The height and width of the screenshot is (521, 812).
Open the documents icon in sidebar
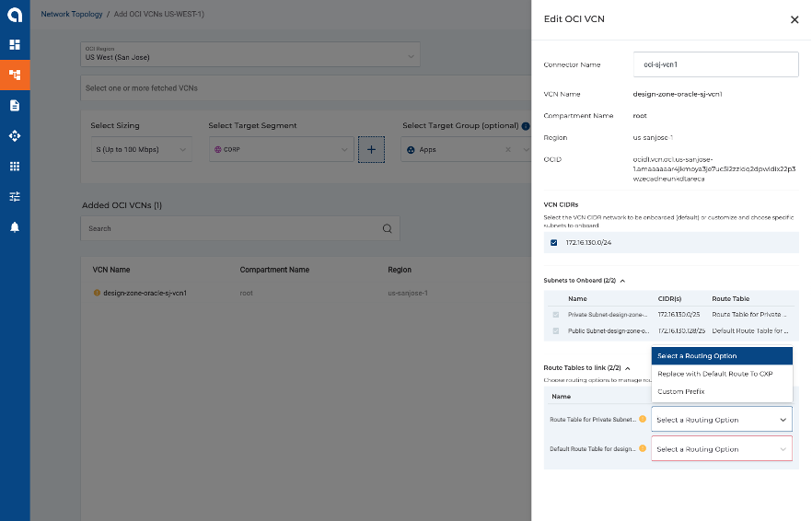[x=15, y=105]
